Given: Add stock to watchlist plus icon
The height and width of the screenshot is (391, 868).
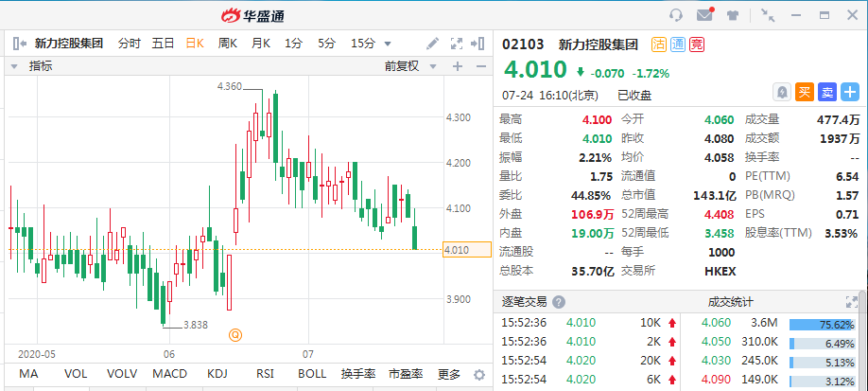Looking at the screenshot, I should (850, 92).
